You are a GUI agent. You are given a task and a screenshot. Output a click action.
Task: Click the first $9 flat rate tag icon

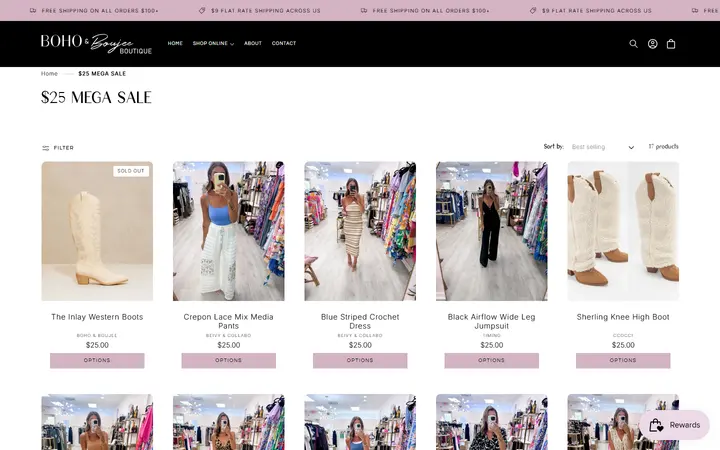[x=202, y=10]
